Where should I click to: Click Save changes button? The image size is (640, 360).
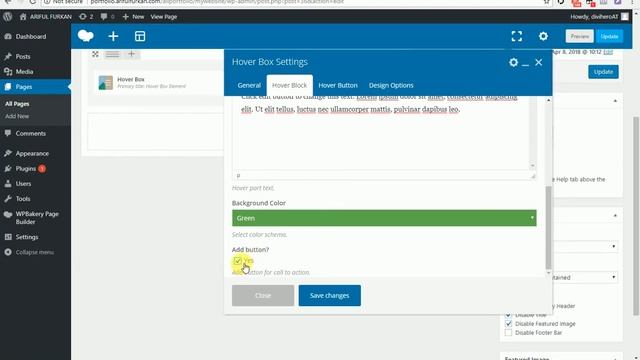329,296
